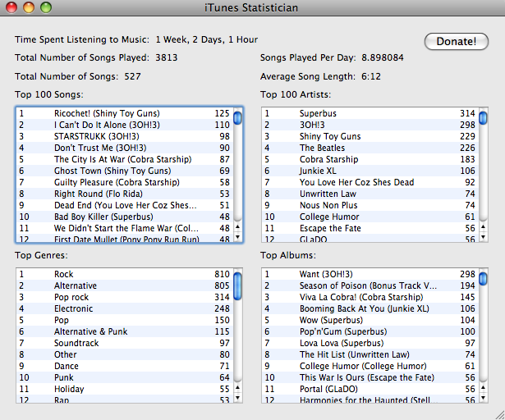Viewport: 505px width, 420px height.
Task: Click Top 100 Artists scrollbar thumb
Action: (x=483, y=118)
